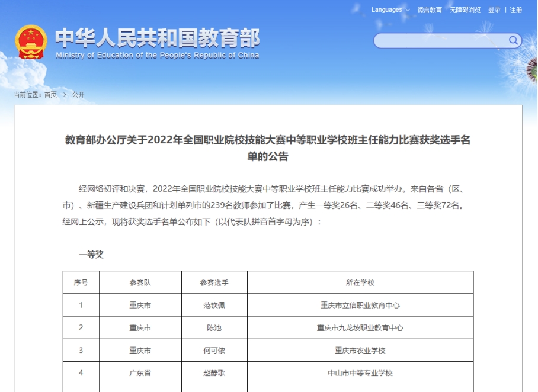The width and height of the screenshot is (538, 392).
Task: Enable 无障碍浏览 accessibility mode
Action: point(465,10)
